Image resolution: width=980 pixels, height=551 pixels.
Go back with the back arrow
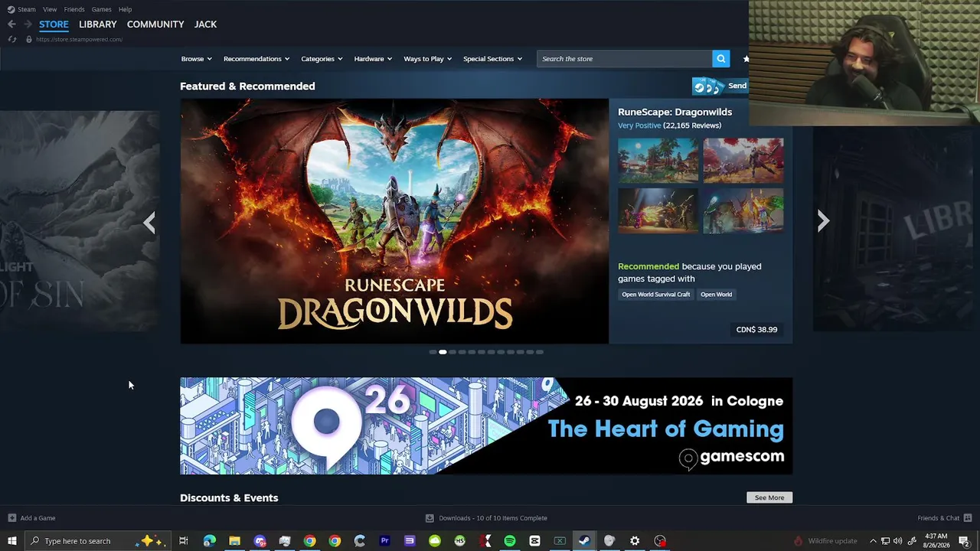coord(11,24)
